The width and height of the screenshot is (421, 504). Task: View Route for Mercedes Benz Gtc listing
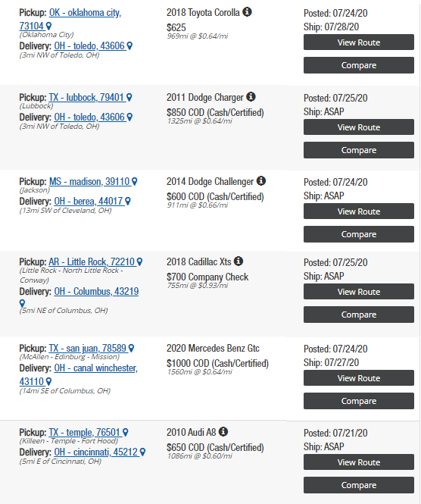359,378
